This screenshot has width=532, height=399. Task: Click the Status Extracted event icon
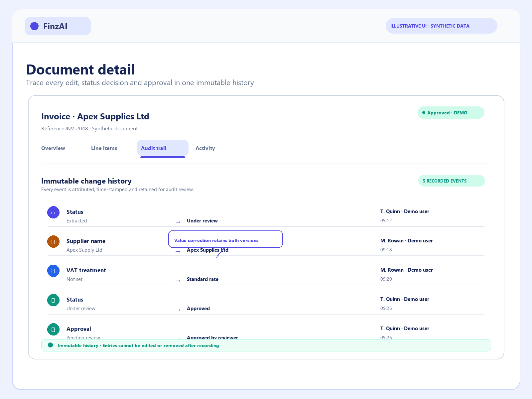53,212
